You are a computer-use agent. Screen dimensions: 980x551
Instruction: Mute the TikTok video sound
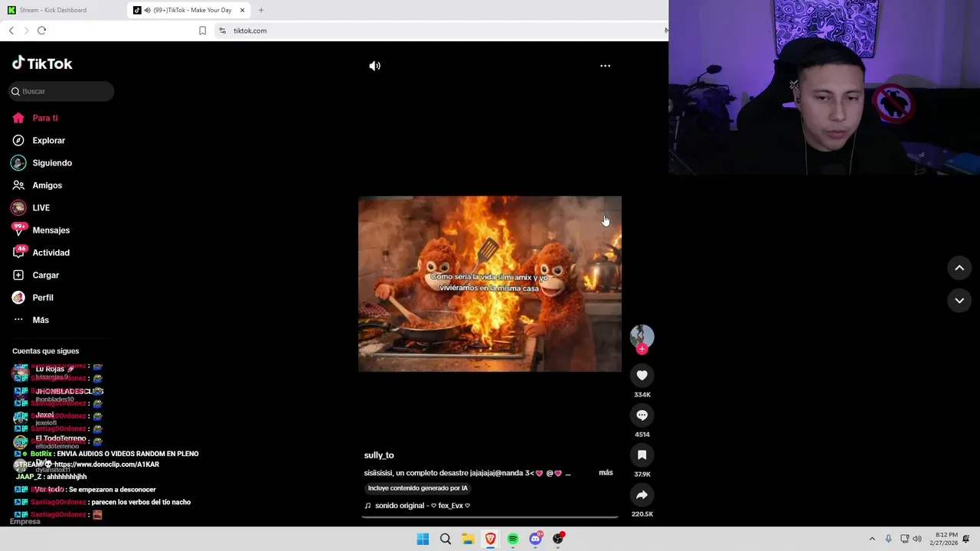coord(374,66)
